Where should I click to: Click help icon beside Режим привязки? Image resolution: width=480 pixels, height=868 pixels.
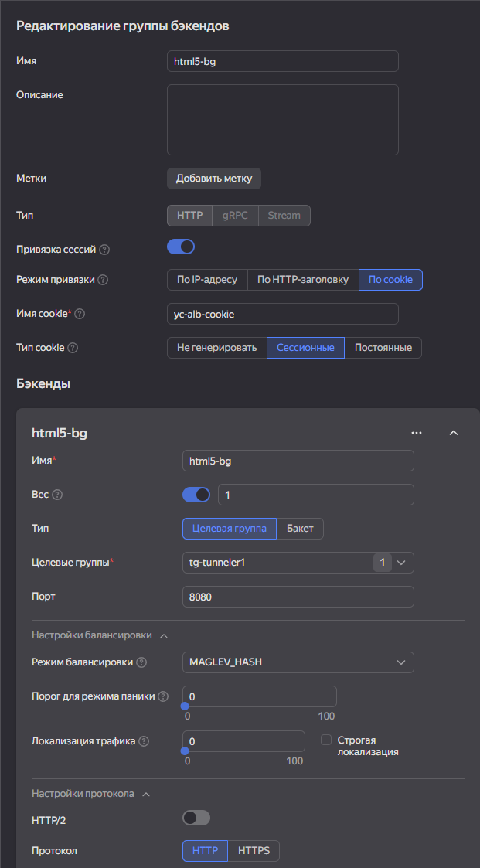(104, 280)
